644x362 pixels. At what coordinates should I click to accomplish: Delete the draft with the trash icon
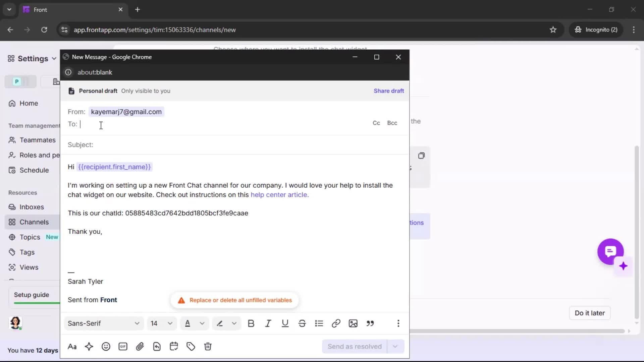pos(208,346)
